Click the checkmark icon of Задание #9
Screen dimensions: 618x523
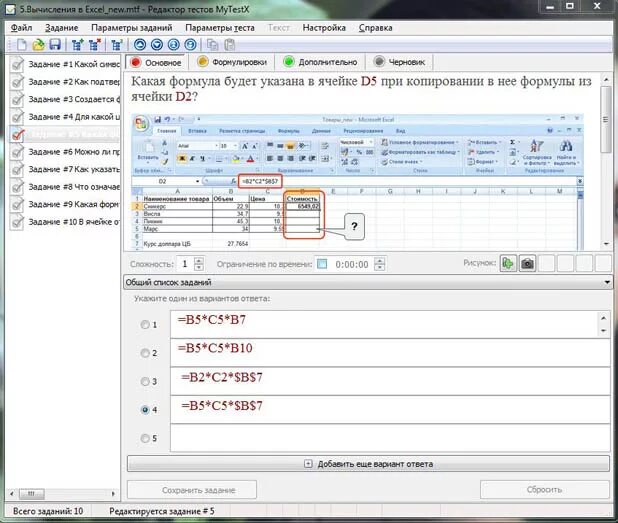coord(17,204)
